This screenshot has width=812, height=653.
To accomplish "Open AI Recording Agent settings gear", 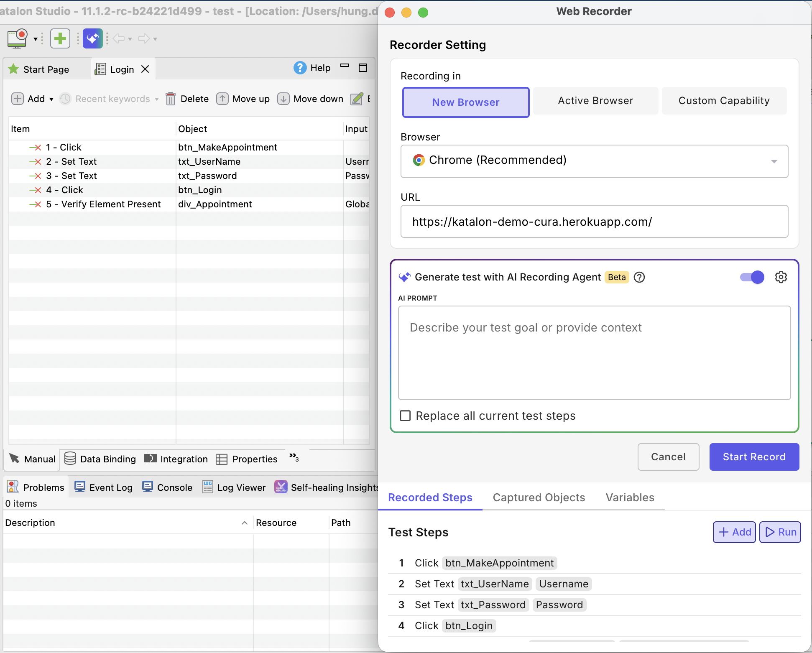I will [781, 277].
